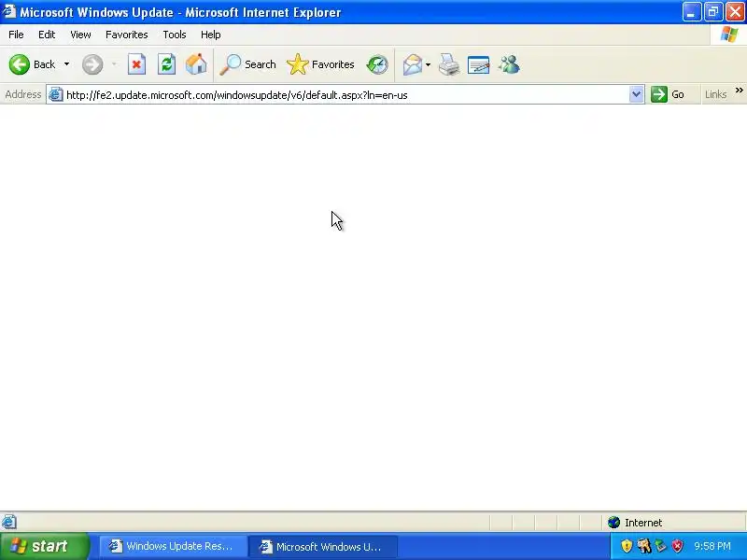Refresh the page with the green arrows
Screen dimensions: 747x560
[x=166, y=64]
